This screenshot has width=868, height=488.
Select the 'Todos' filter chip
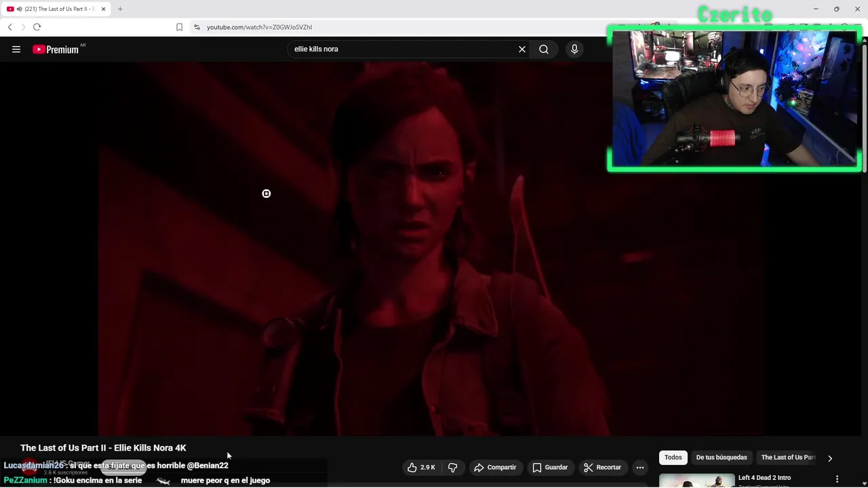pyautogui.click(x=673, y=457)
